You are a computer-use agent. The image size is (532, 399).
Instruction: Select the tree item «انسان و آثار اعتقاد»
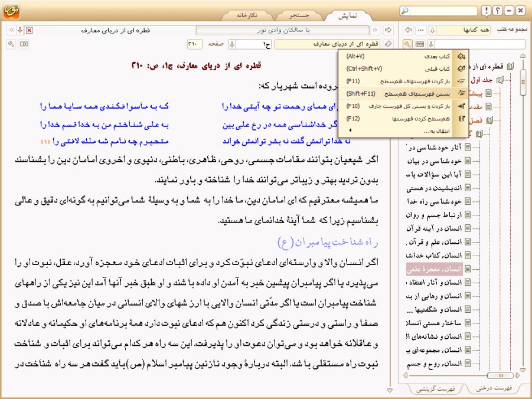(435, 282)
